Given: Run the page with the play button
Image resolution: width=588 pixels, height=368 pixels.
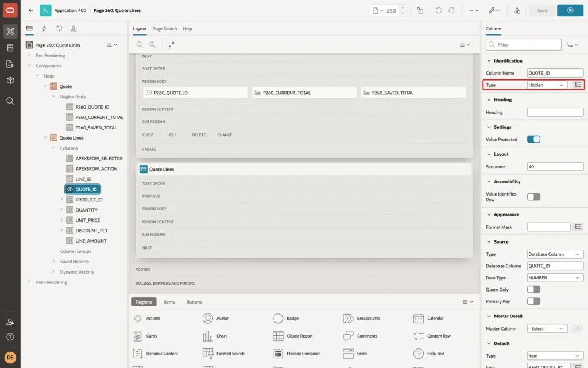Looking at the screenshot, I should (x=570, y=10).
